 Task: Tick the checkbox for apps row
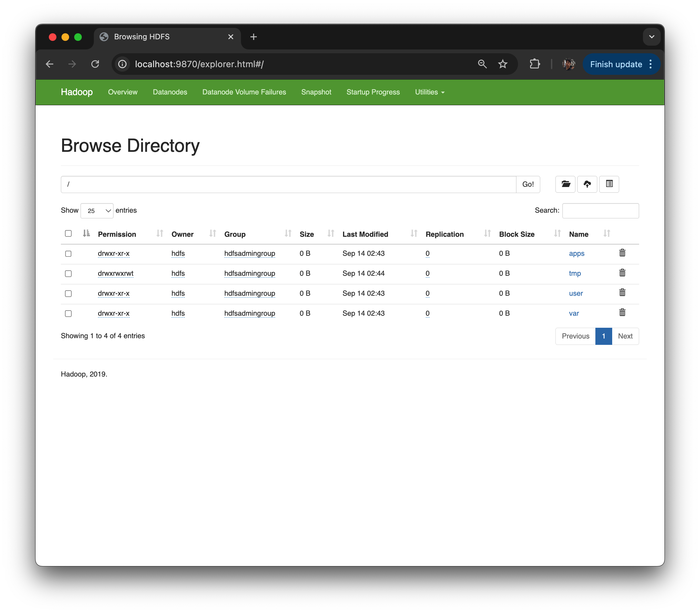[68, 254]
